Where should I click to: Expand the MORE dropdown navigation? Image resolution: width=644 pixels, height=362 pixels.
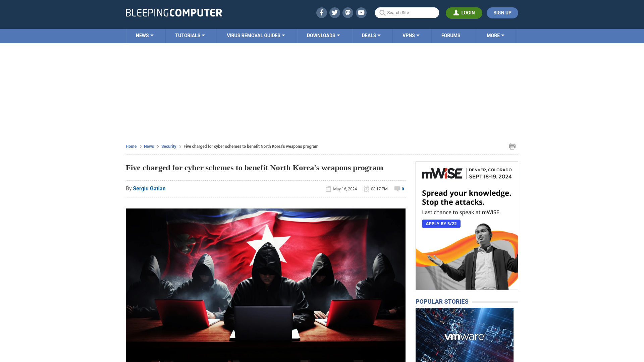pyautogui.click(x=495, y=35)
